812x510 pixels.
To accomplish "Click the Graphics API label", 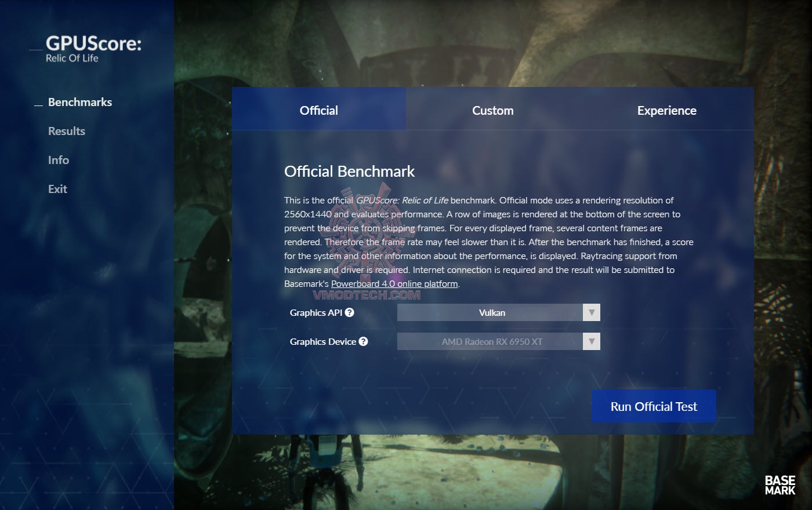I will tap(316, 312).
